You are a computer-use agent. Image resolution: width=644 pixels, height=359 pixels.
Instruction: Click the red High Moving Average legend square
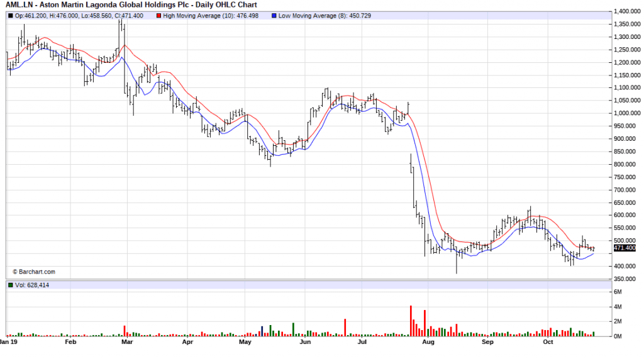[158, 16]
